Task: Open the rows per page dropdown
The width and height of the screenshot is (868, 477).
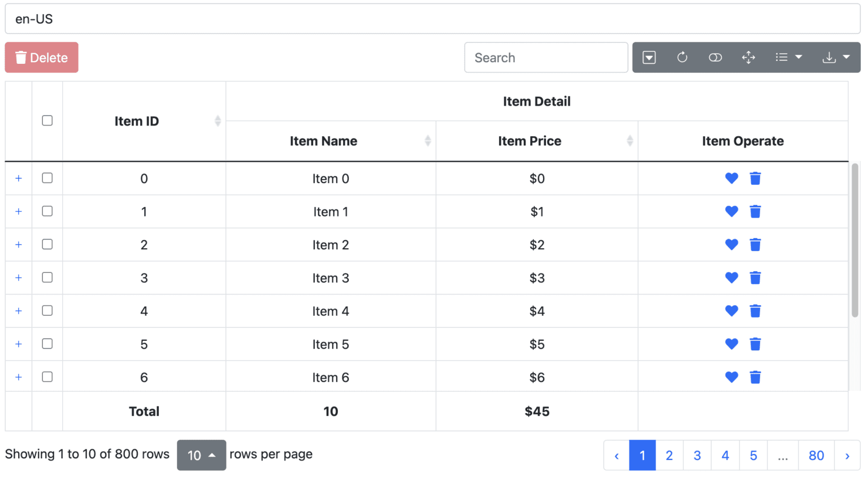Action: pos(201,455)
